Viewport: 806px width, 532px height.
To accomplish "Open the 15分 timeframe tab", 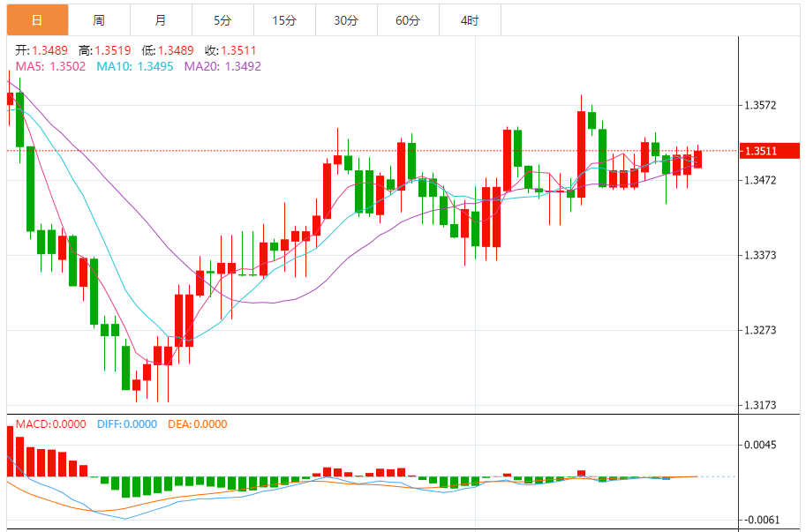I will [284, 20].
